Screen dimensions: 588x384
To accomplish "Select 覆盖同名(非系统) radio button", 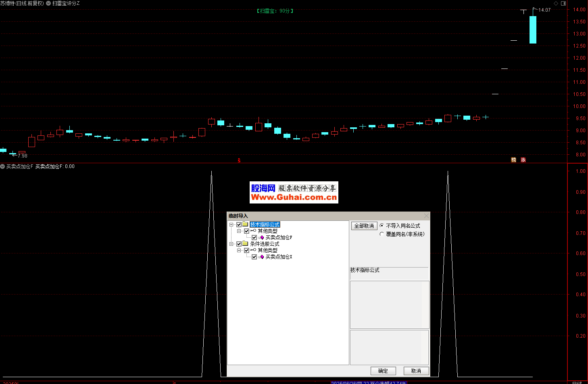I will pyautogui.click(x=382, y=234).
